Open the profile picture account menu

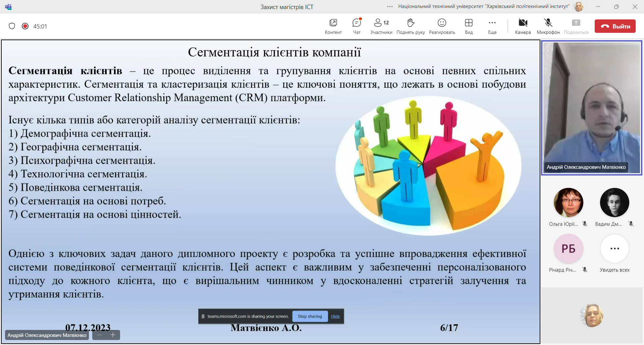(x=579, y=6)
